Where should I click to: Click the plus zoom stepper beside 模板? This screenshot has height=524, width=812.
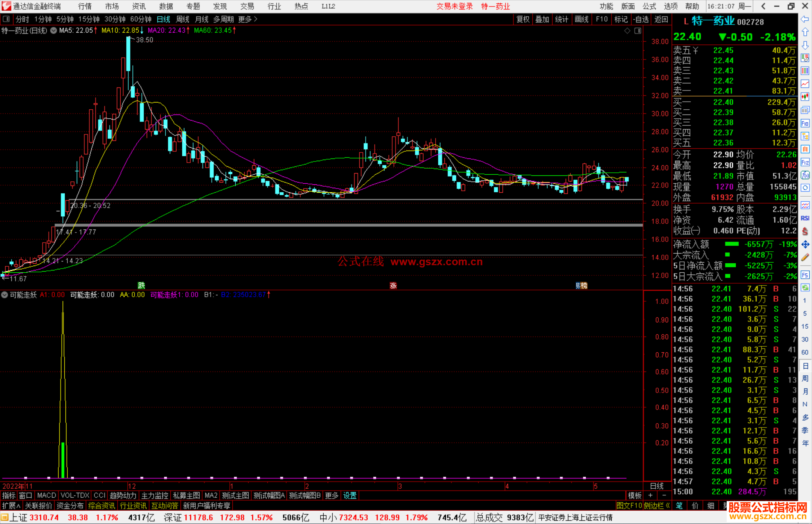pyautogui.click(x=651, y=495)
